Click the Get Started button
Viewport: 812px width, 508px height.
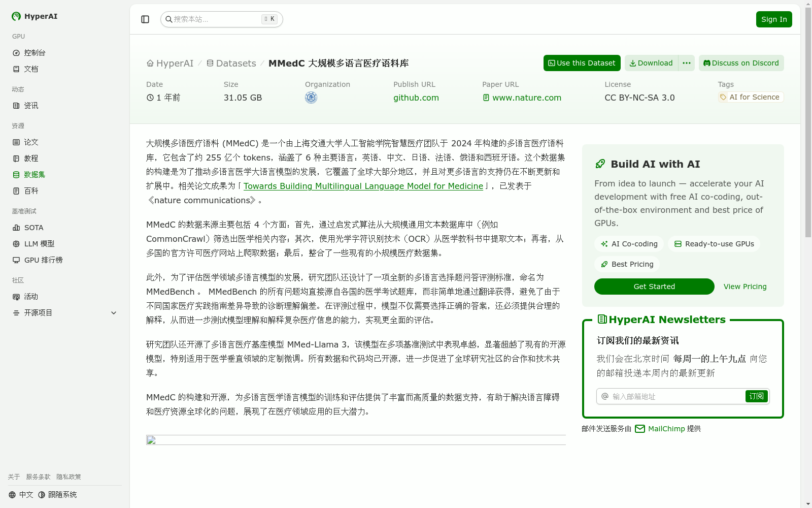point(654,287)
